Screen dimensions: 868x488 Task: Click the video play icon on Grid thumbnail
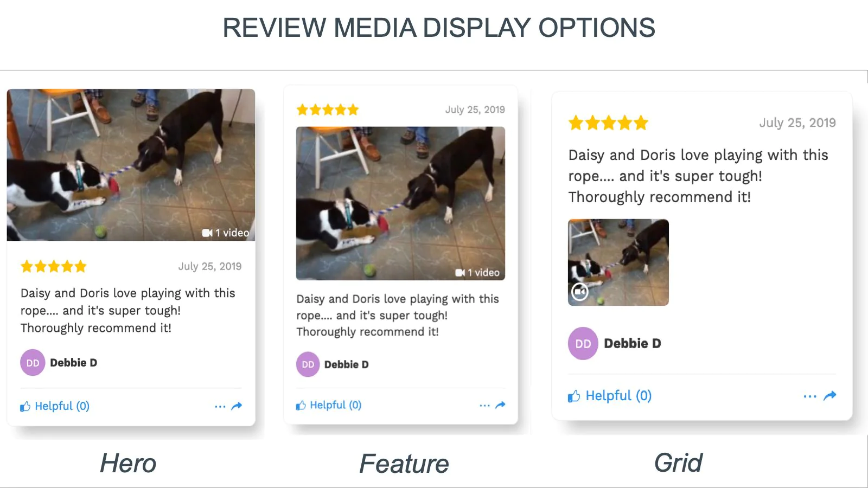coord(580,292)
